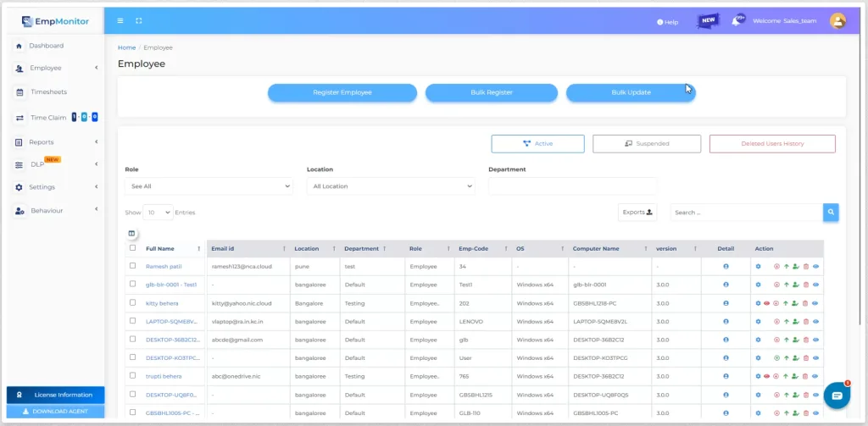Click the Register Employee button
The height and width of the screenshot is (426, 868).
click(x=342, y=92)
